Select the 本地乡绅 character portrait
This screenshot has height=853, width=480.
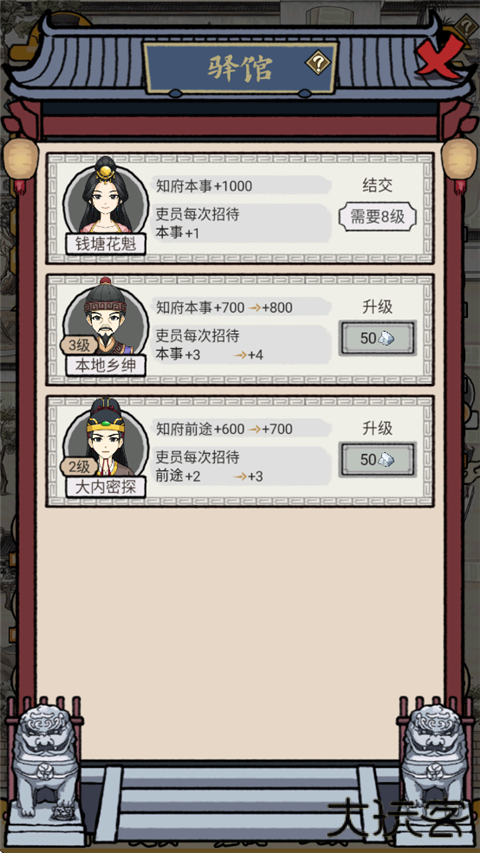pos(106,322)
